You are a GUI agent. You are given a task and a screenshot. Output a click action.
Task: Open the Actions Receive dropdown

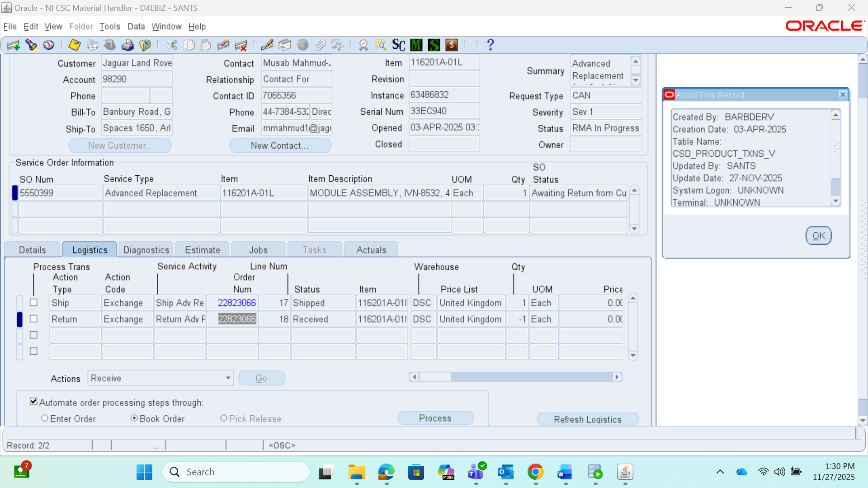coord(228,378)
